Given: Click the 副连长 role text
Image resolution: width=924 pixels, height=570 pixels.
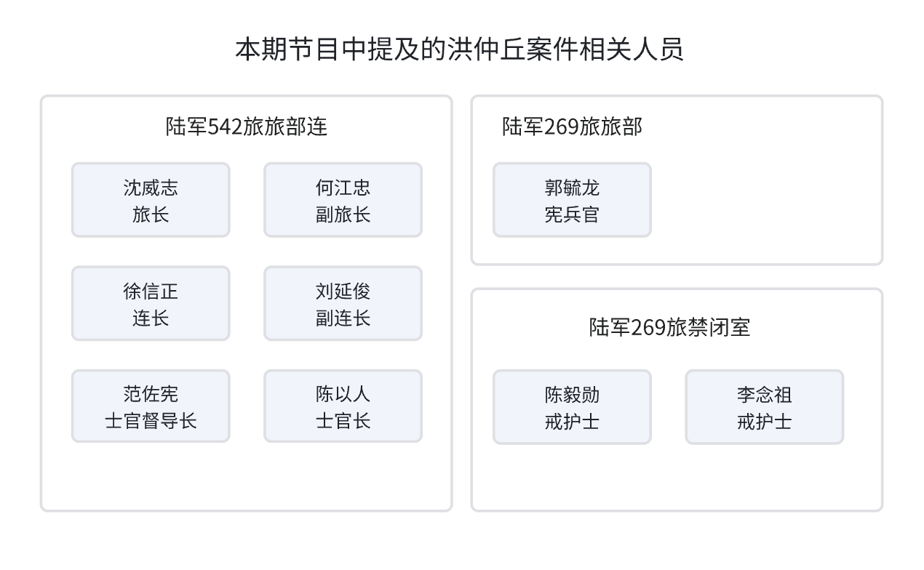Looking at the screenshot, I should 343,318.
